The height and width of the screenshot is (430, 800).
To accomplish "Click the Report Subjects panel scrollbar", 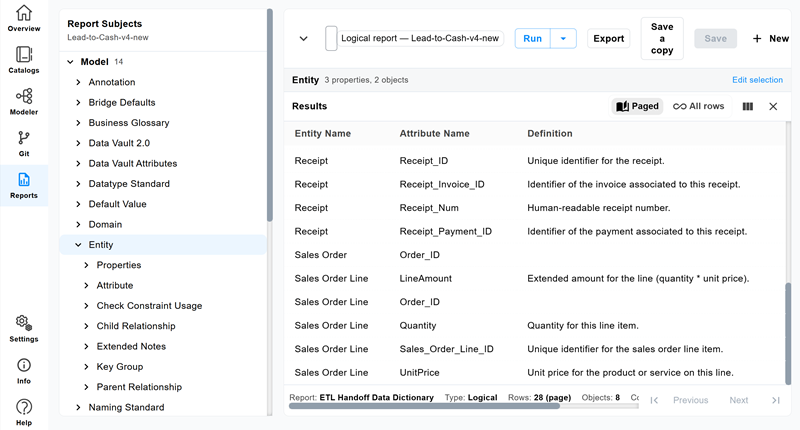I will point(270,115).
